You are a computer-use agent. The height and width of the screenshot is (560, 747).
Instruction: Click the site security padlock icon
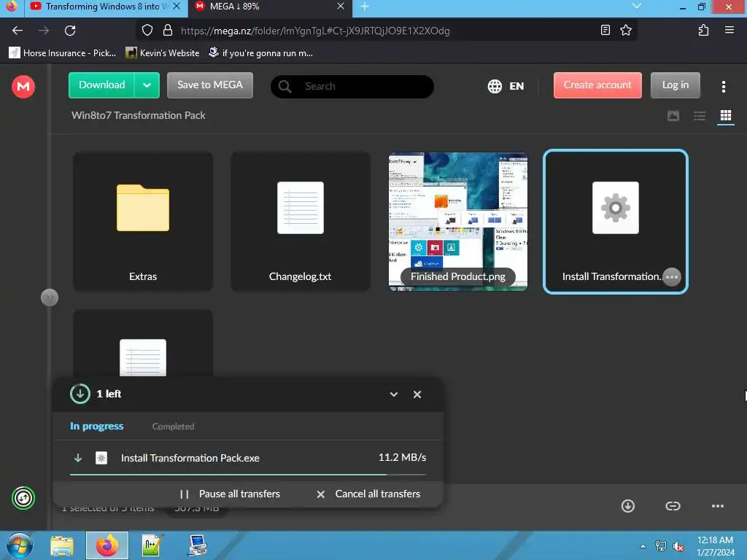[x=168, y=31]
